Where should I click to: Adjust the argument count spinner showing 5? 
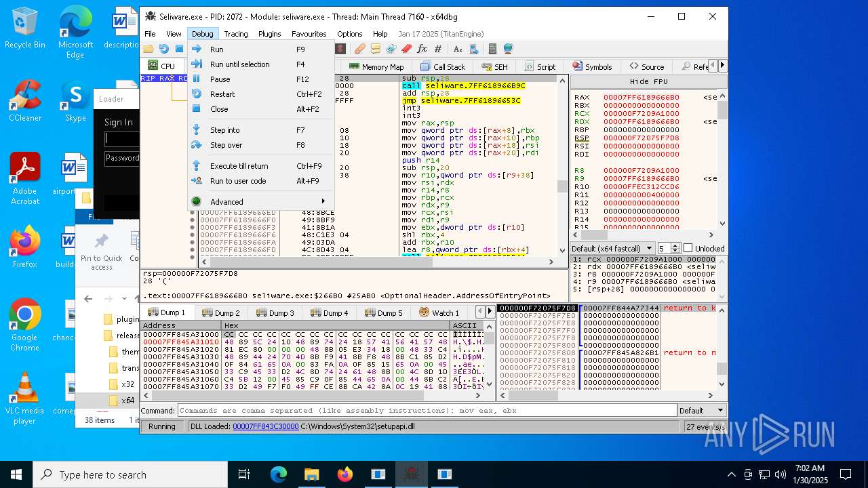pyautogui.click(x=668, y=248)
